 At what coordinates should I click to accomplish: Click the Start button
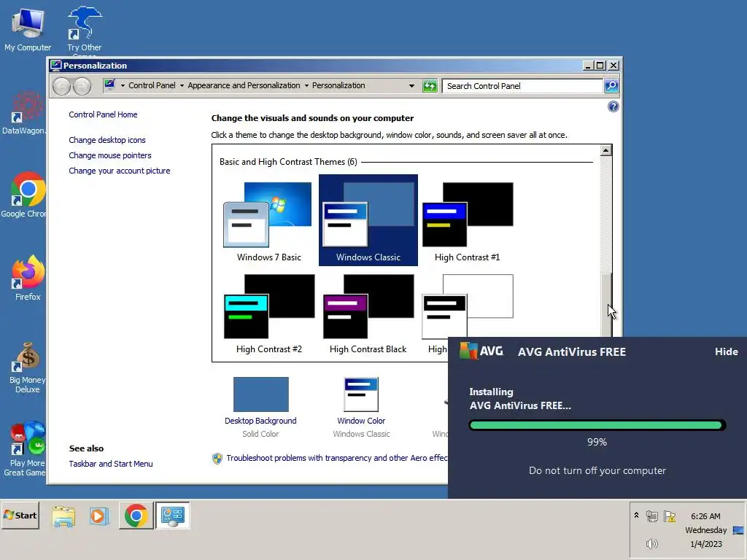pyautogui.click(x=20, y=516)
